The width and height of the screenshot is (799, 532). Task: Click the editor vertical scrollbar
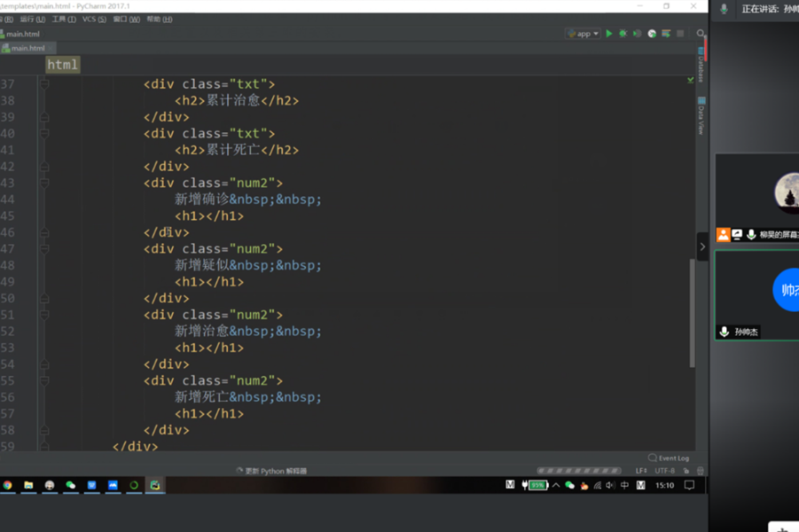pyautogui.click(x=693, y=310)
